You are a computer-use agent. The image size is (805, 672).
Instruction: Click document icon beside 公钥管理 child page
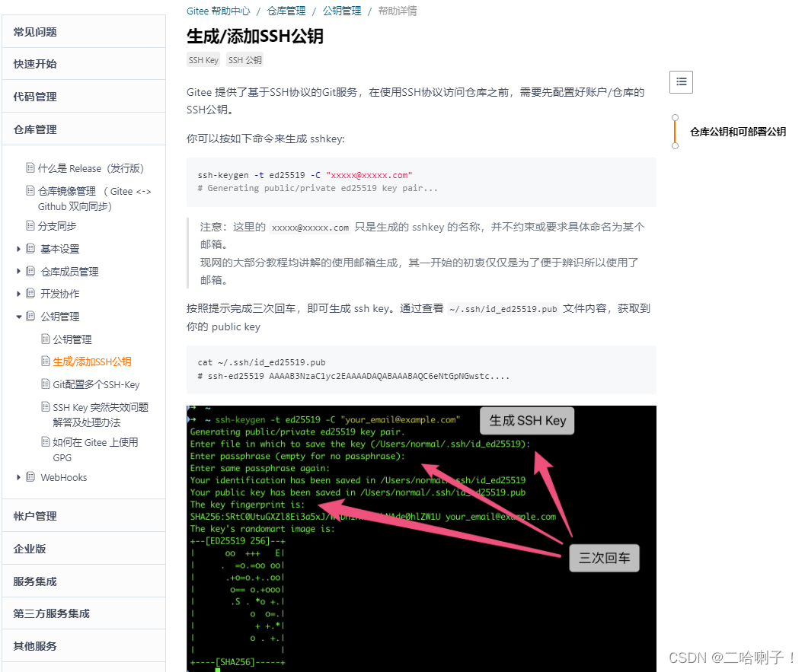tap(46, 339)
